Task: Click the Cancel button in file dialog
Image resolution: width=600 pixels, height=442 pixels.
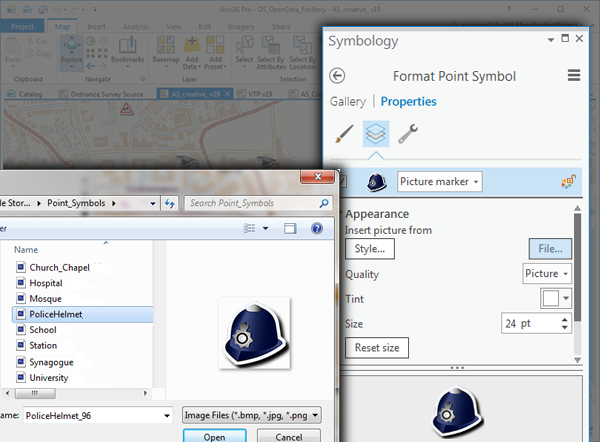Action: [289, 436]
